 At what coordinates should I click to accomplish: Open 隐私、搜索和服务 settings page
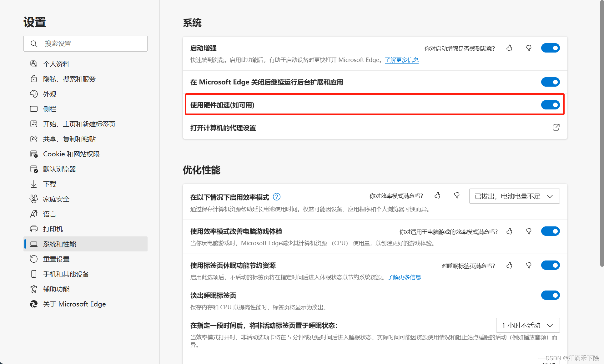coord(69,79)
